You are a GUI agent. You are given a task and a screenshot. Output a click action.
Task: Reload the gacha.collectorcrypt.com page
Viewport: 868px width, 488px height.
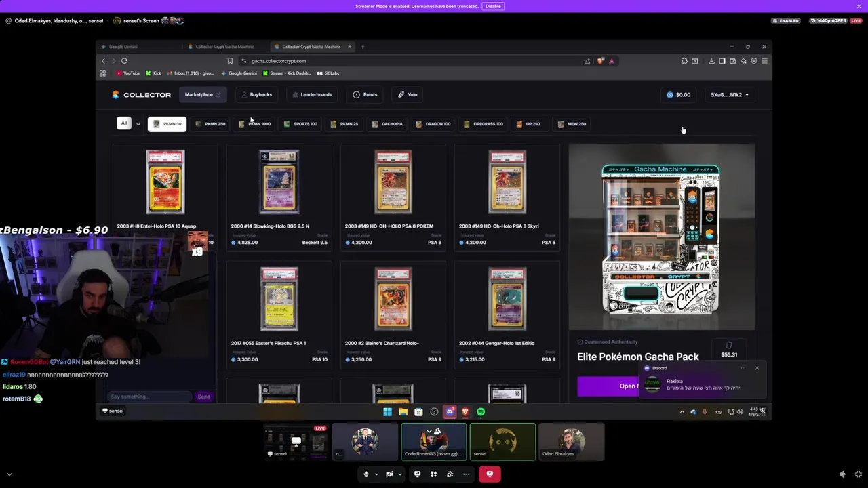[124, 61]
